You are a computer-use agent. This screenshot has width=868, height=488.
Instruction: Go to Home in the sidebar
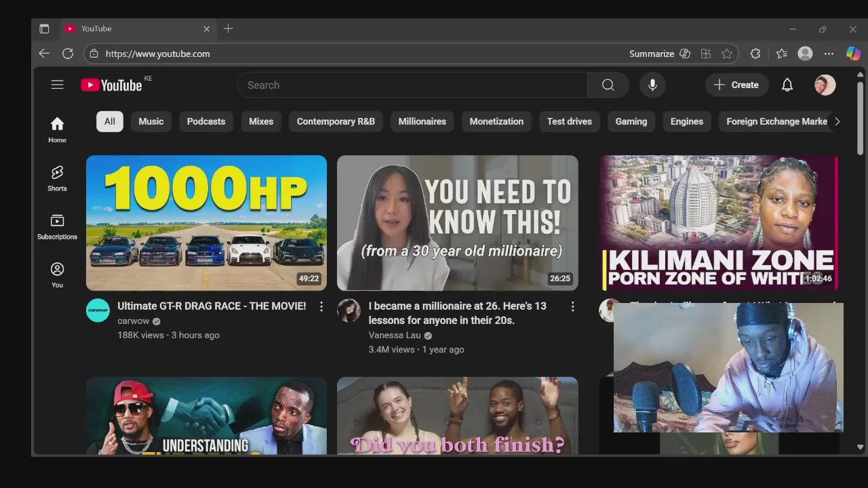(57, 129)
